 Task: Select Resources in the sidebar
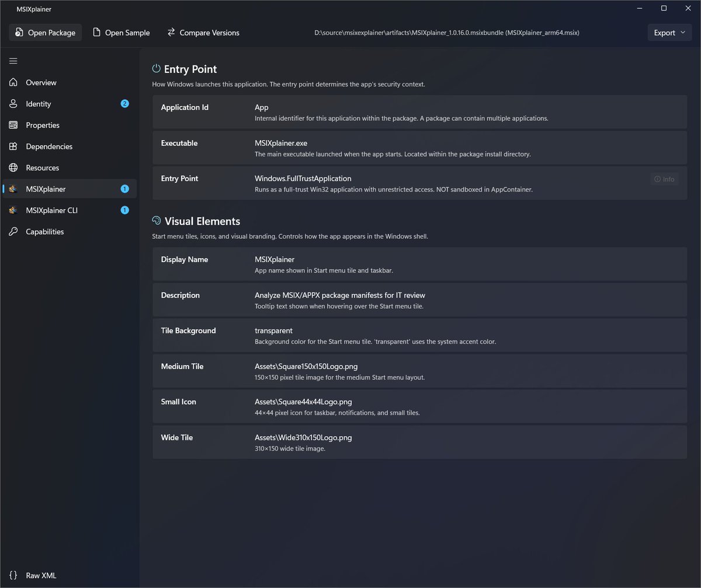point(70,168)
